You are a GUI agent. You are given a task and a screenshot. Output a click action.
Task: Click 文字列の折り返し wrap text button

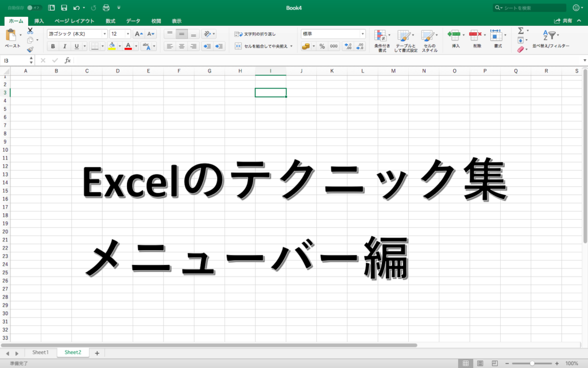coord(255,34)
